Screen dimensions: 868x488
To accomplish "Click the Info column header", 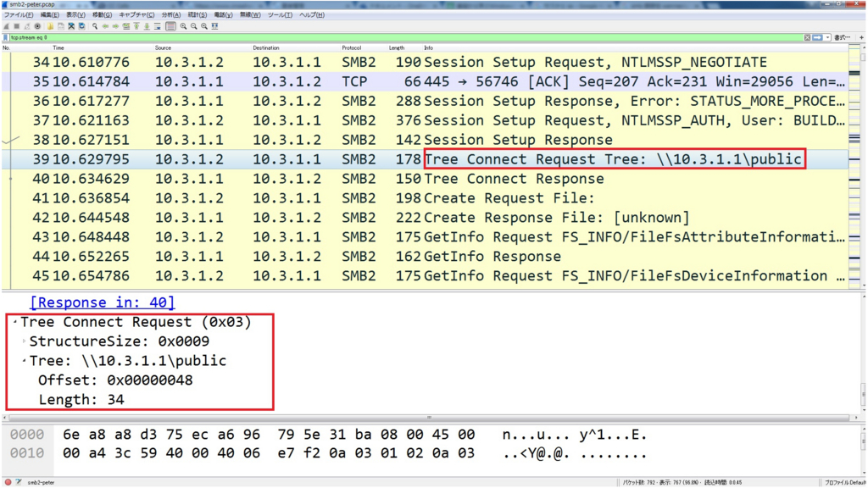I will pyautogui.click(x=428, y=47).
